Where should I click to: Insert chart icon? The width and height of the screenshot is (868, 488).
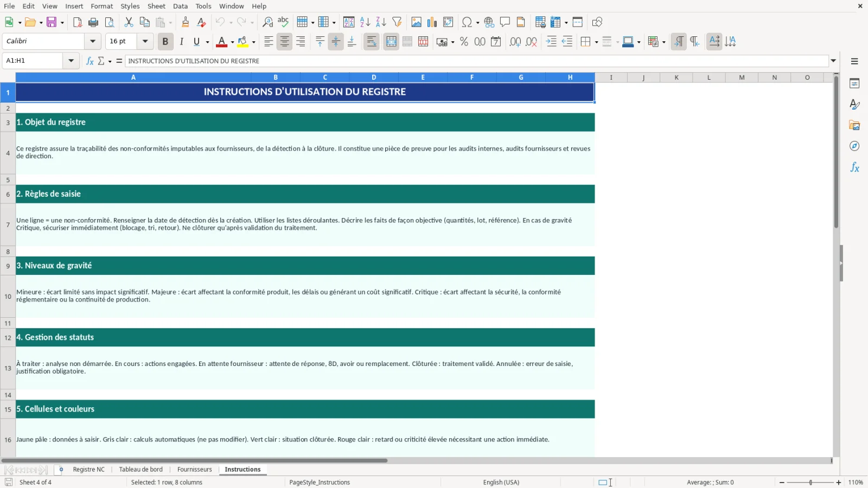click(x=432, y=22)
